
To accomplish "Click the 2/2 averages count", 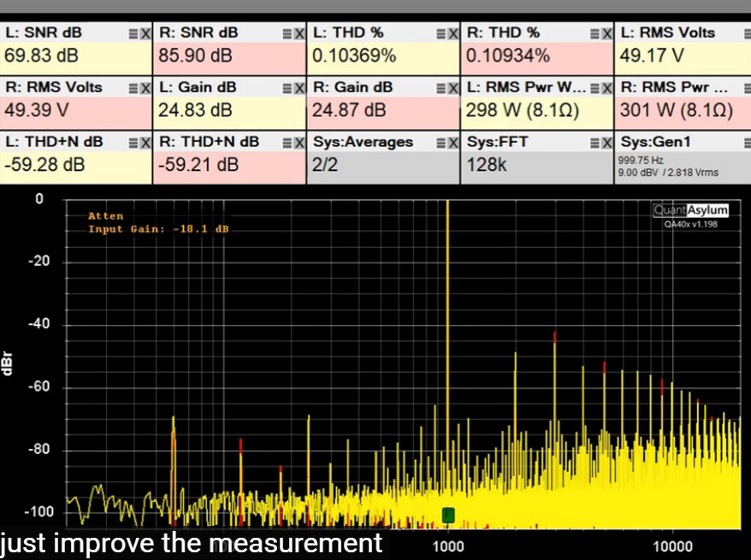I will click(325, 165).
